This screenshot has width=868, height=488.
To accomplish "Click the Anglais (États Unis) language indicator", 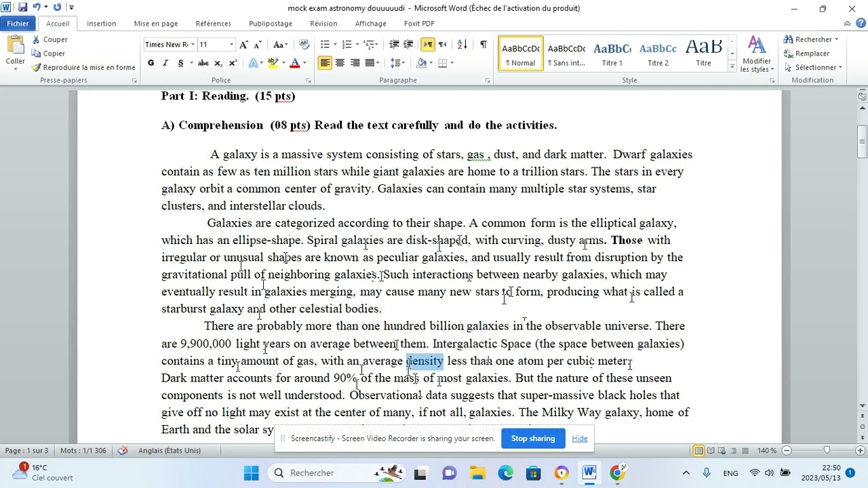I will (170, 451).
